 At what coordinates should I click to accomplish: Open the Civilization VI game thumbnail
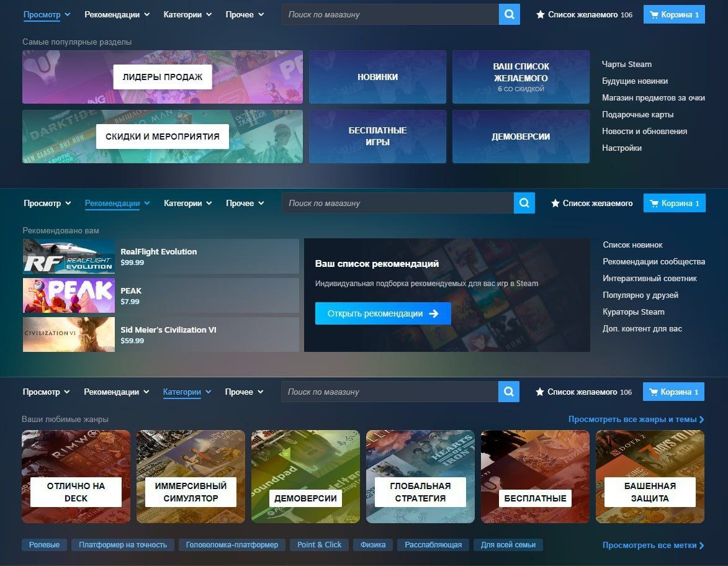tap(69, 335)
